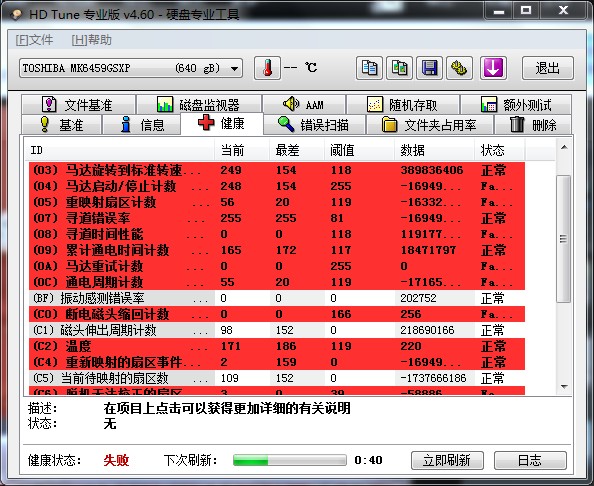Screen dimensions: 594x486
Task: Click the 状态 column header
Action: pos(500,150)
